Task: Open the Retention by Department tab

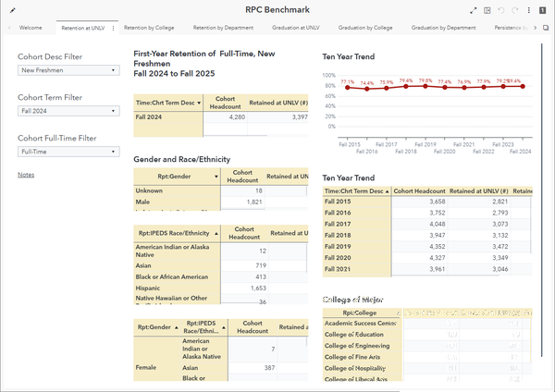Action: tap(223, 28)
